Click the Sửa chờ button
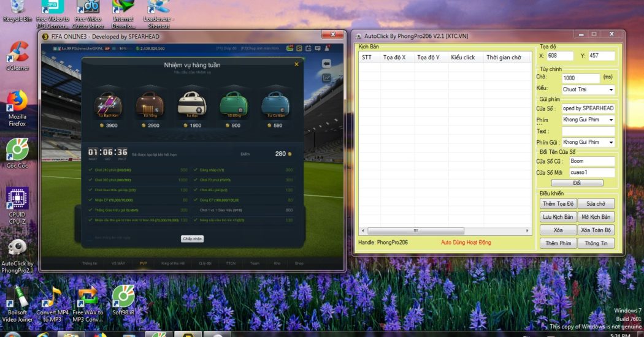This screenshot has height=337, width=644. tap(596, 203)
